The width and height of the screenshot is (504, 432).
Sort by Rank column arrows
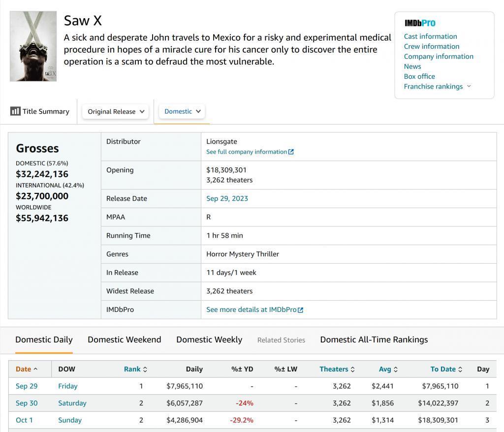point(145,370)
